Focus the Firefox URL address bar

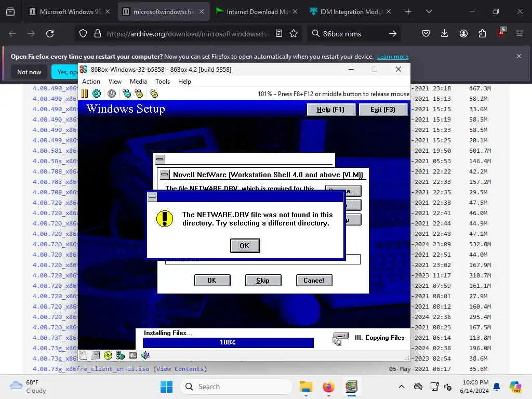[x=187, y=34]
